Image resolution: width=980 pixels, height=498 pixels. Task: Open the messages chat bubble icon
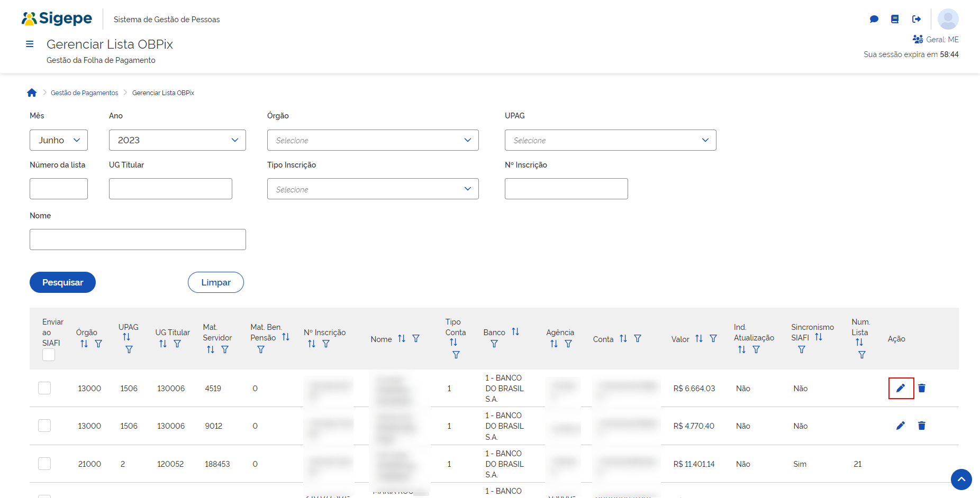click(874, 19)
